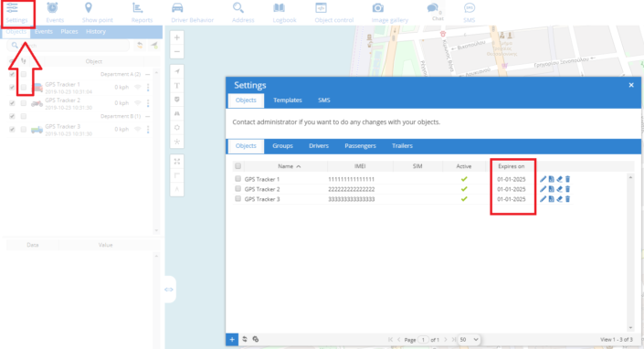Open Settings in the top toolbar

coord(16,13)
